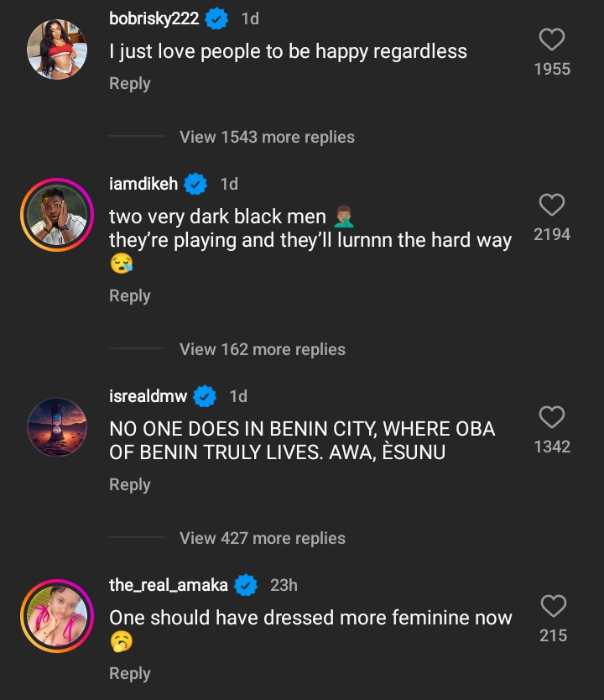Open iamdikeh's story avatar
The width and height of the screenshot is (604, 700).
tap(58, 215)
